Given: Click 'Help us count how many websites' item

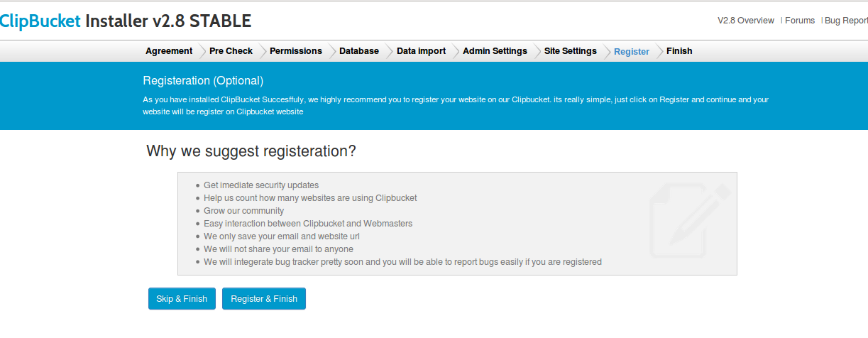Looking at the screenshot, I should pos(310,198).
